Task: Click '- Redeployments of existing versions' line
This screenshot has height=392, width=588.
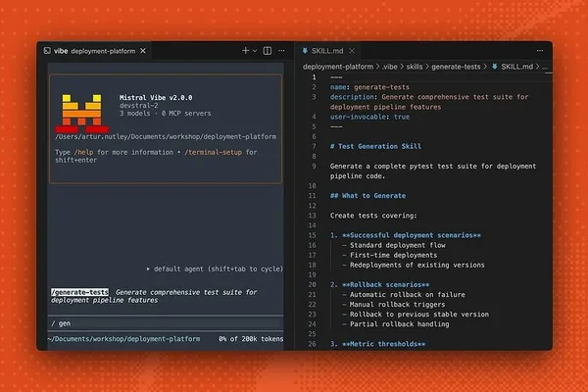Action: pyautogui.click(x=414, y=266)
